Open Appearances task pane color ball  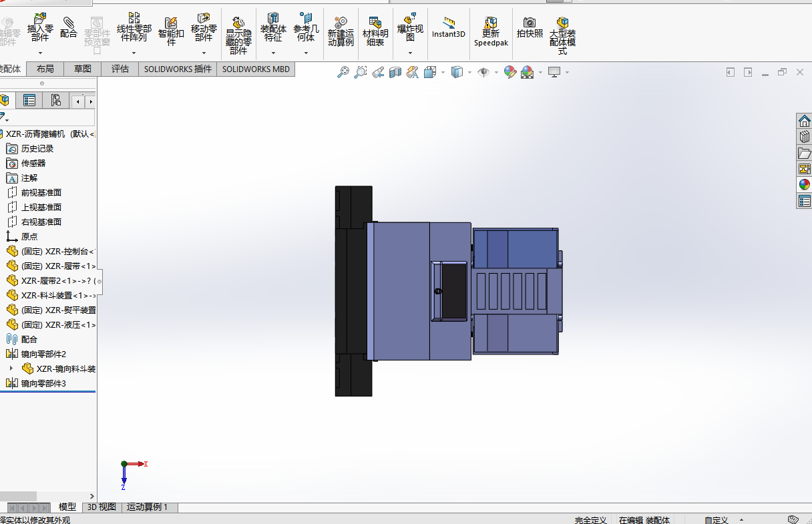(804, 185)
